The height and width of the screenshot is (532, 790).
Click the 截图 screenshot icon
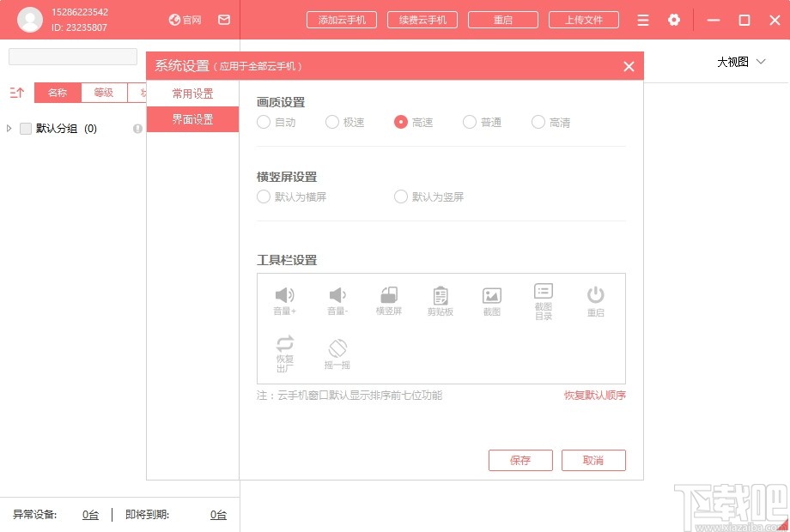[x=491, y=299]
